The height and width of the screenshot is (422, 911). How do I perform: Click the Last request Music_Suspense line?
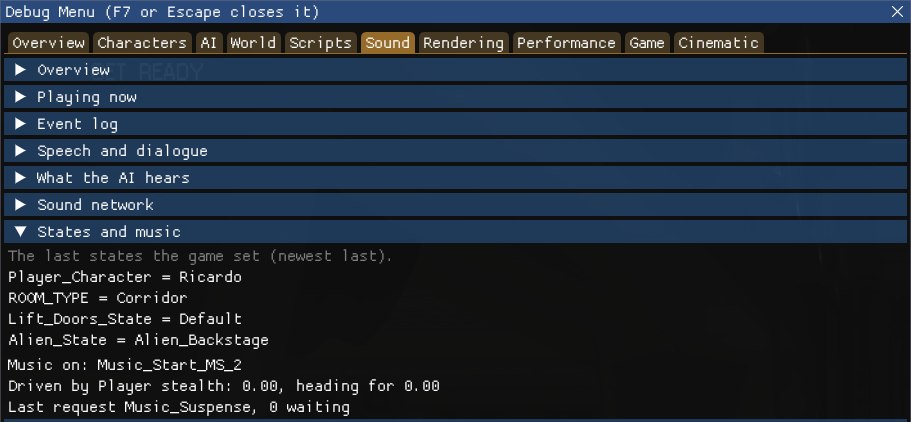click(x=179, y=407)
